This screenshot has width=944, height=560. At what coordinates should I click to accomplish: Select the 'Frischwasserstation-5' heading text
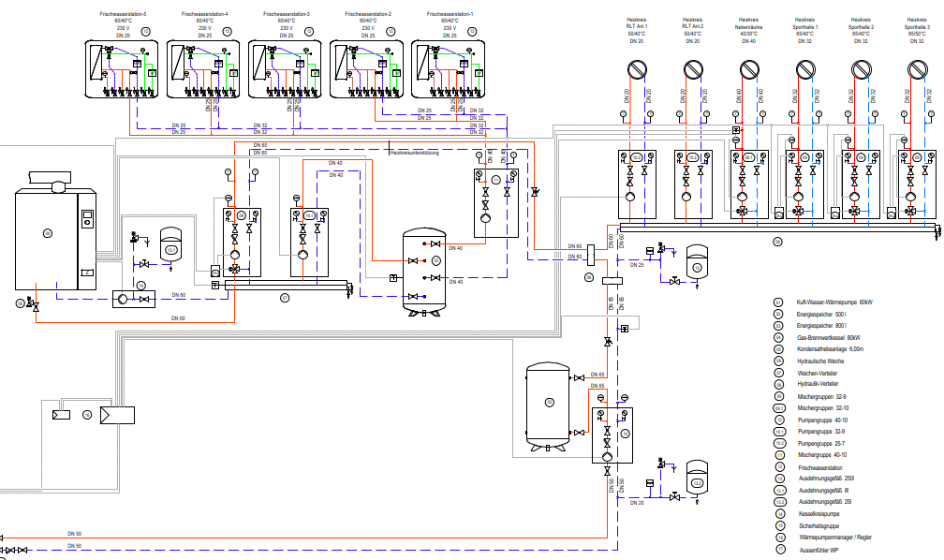pos(123,14)
